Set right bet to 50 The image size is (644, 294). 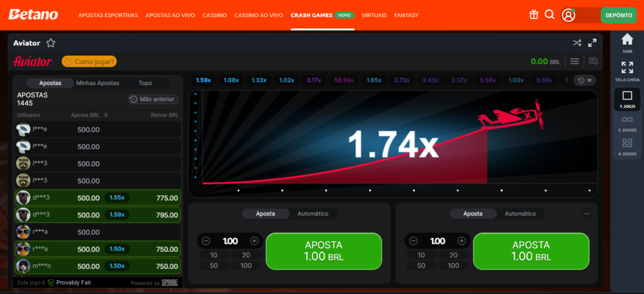(x=421, y=266)
